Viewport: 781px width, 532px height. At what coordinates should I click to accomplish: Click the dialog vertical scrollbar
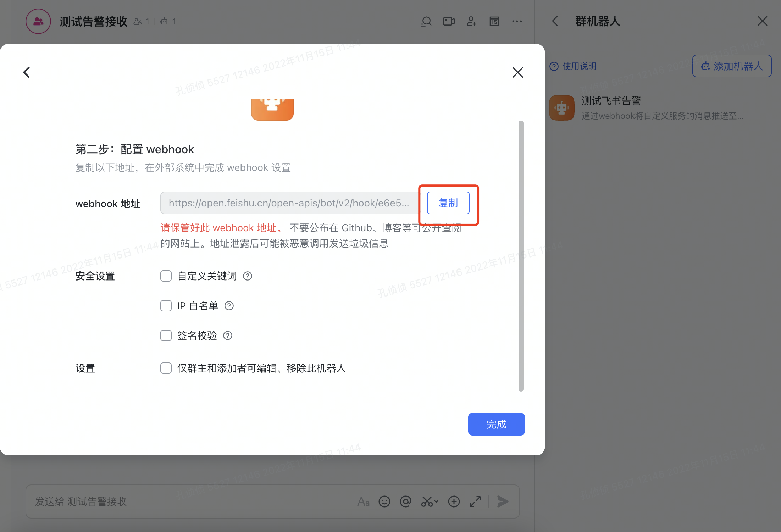[x=521, y=256]
